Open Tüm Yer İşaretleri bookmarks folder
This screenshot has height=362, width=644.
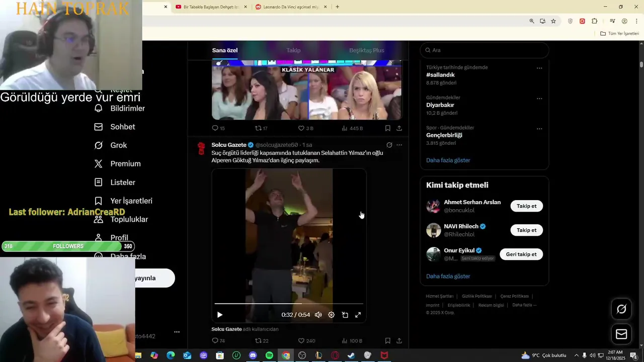tap(619, 34)
